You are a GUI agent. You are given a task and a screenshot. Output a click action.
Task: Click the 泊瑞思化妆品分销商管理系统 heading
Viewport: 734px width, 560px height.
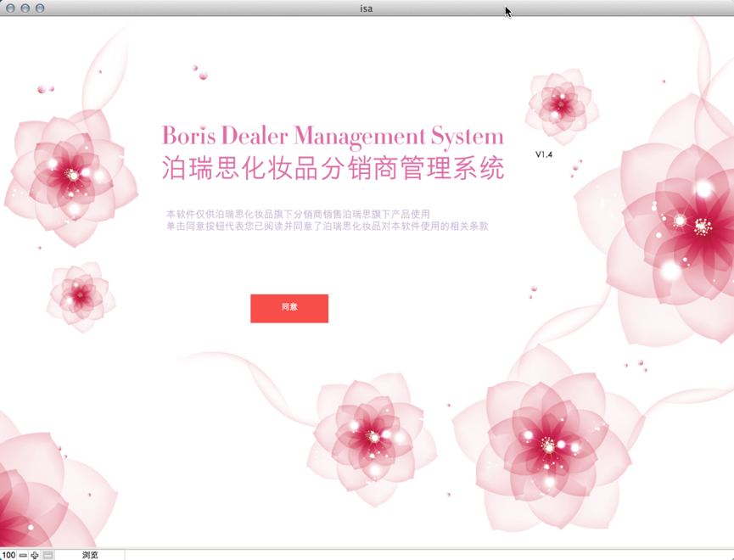click(x=333, y=168)
